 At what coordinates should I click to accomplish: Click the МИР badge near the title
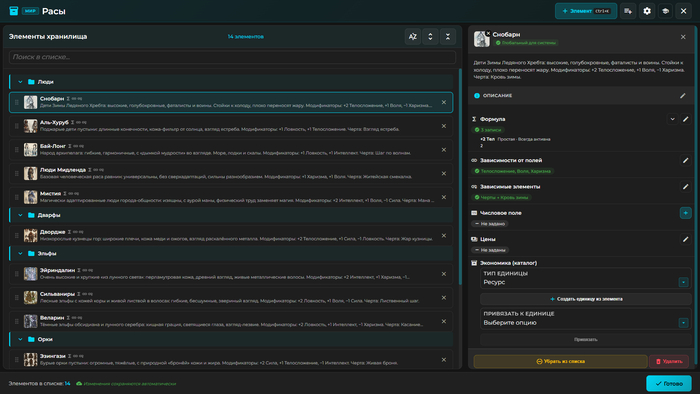(30, 11)
